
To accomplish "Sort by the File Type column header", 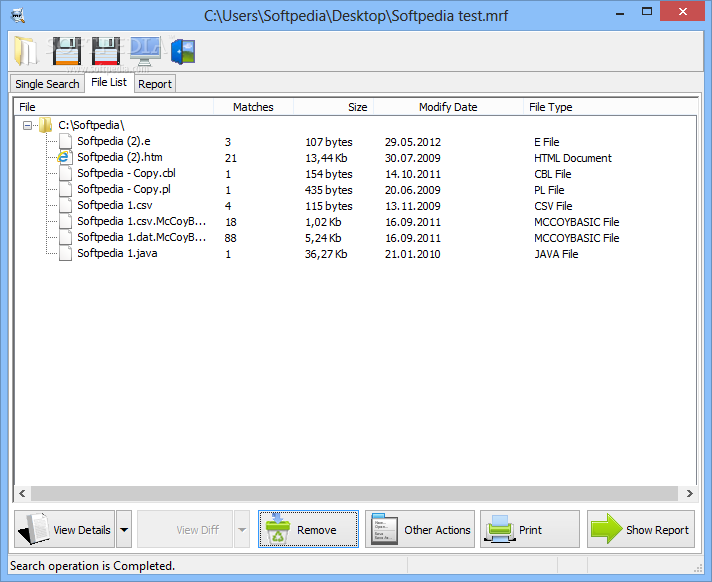I will [611, 107].
